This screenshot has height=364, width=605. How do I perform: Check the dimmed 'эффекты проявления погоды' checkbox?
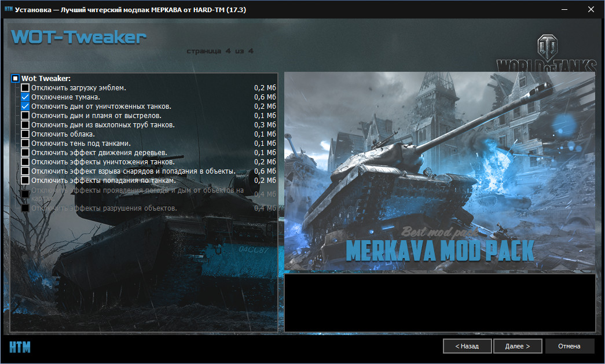tap(25, 194)
